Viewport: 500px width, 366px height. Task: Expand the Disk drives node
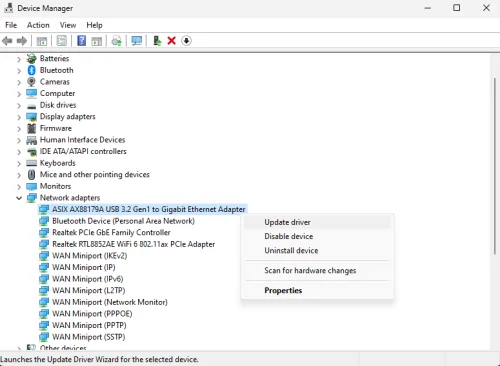tap(19, 106)
